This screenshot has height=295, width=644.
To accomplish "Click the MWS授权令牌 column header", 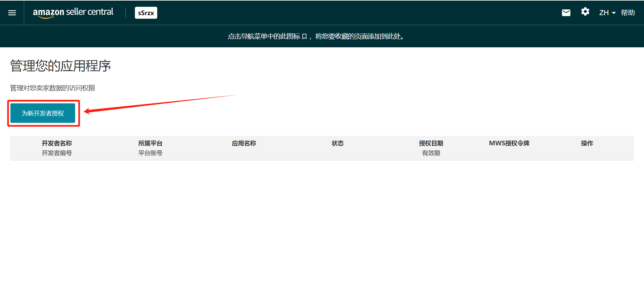I will [509, 143].
